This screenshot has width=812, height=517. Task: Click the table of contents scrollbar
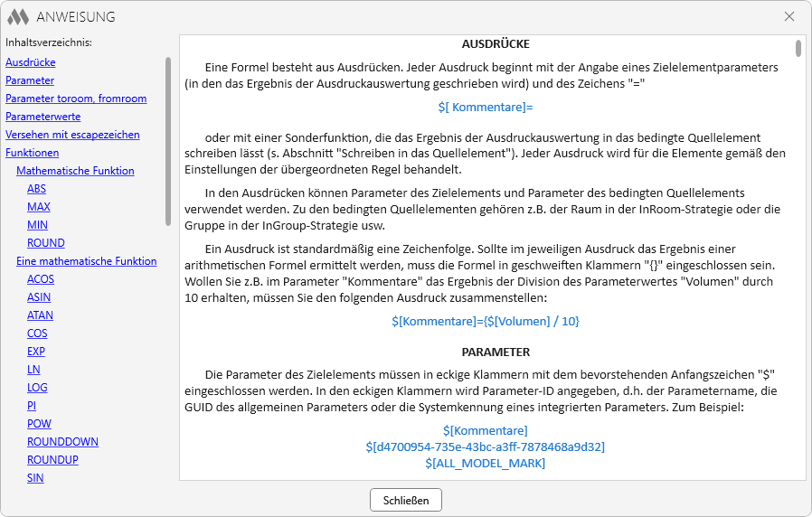click(168, 140)
